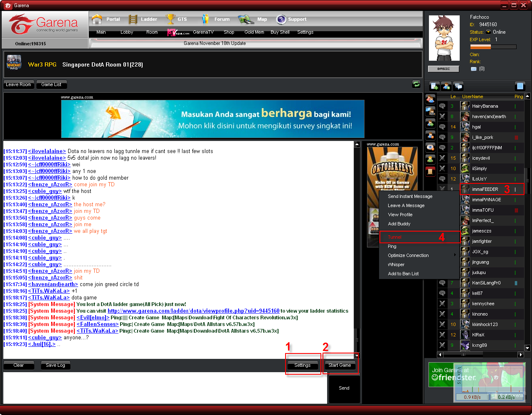Screen dimensions: 532x415
Task: Open the GarenaTV menu tab
Action: pyautogui.click(x=203, y=32)
